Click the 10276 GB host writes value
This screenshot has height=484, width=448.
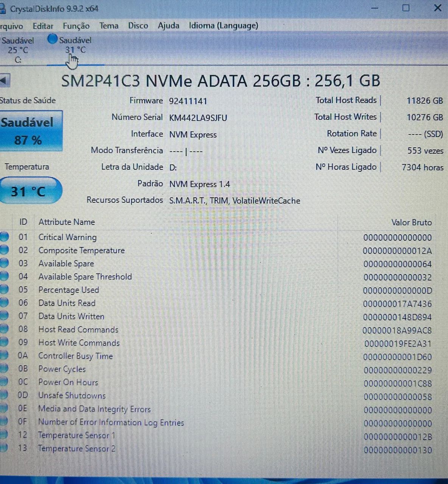pos(425,117)
